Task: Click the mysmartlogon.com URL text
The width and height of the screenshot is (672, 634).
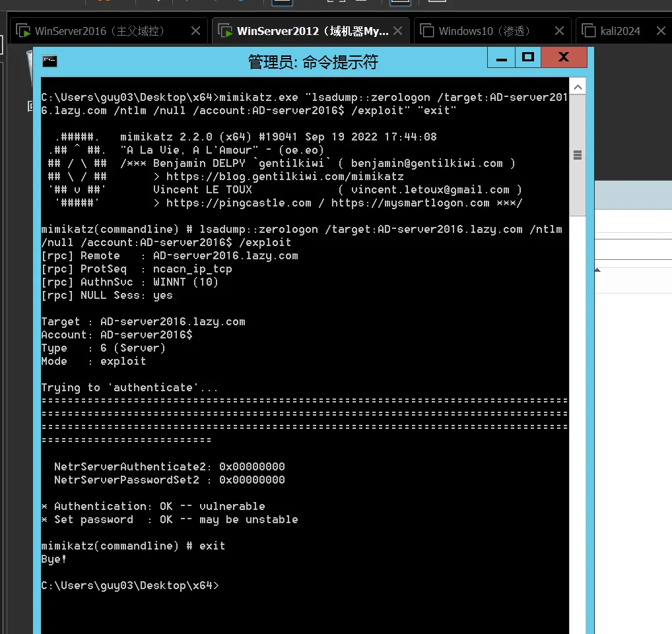Action: click(410, 203)
